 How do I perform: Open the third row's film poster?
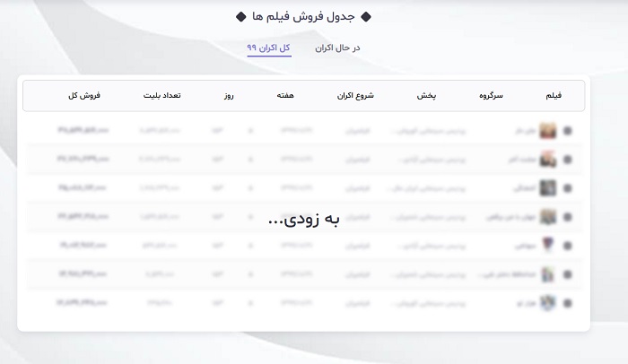[x=547, y=188]
